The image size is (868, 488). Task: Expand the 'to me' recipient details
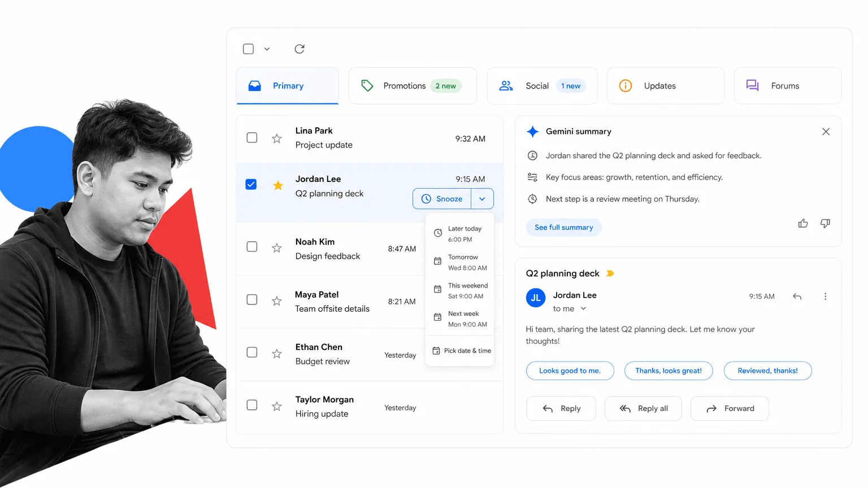[583, 308]
